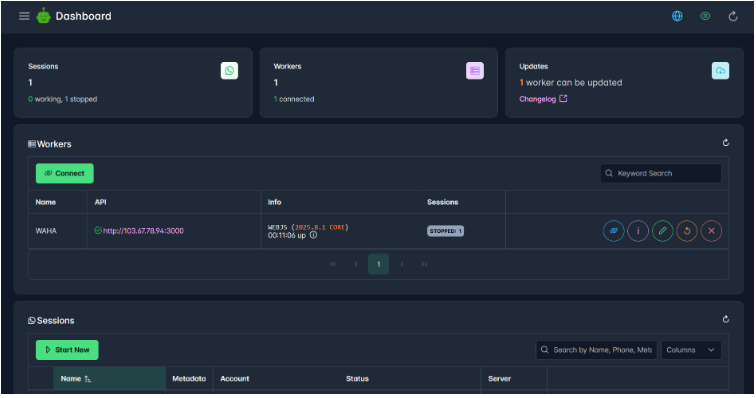This screenshot has height=398, width=756.
Task: Click the globe language icon in header
Action: click(677, 16)
